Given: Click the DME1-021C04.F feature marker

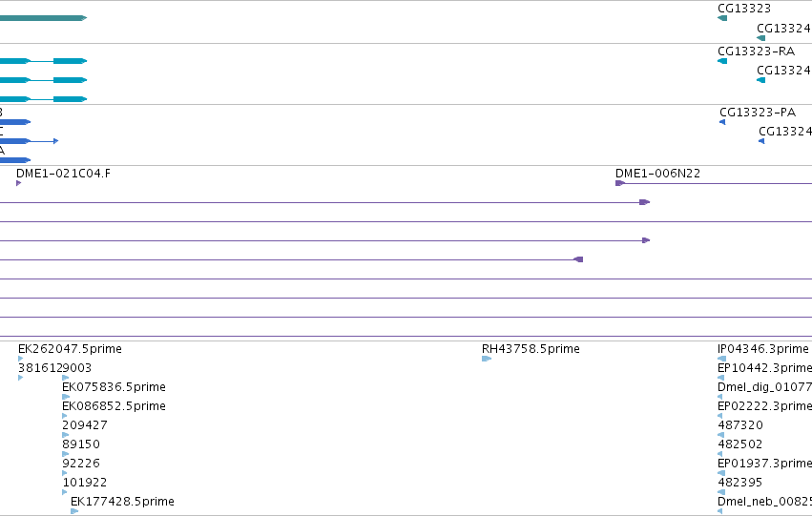Looking at the screenshot, I should 19,183.
